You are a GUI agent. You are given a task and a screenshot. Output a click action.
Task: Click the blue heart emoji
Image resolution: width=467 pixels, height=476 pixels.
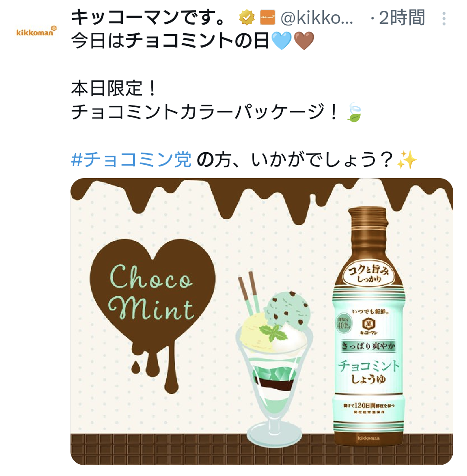(281, 41)
